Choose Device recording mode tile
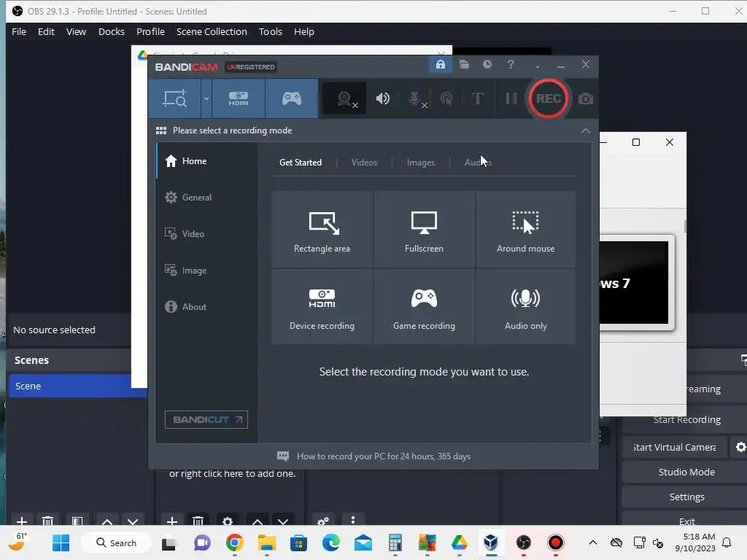The height and width of the screenshot is (560, 747). coord(322,307)
